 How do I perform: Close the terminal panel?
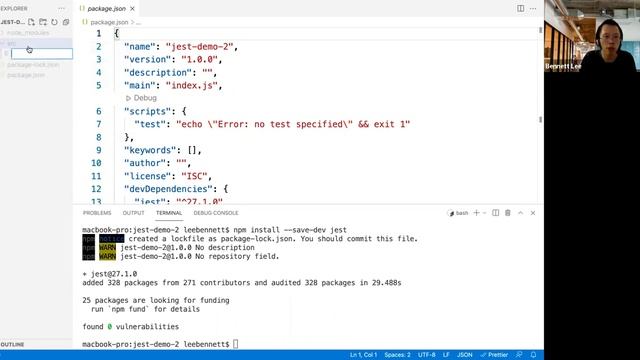click(x=533, y=213)
